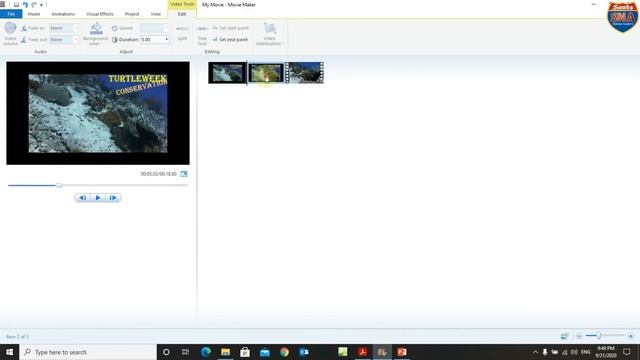Step to previous frame
Viewport: 640px width, 360px height.
[x=82, y=198]
